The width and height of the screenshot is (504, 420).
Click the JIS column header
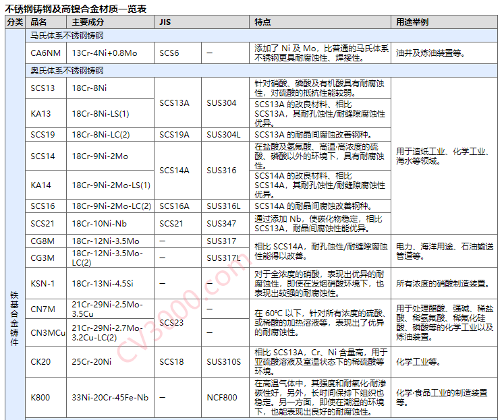pos(165,22)
